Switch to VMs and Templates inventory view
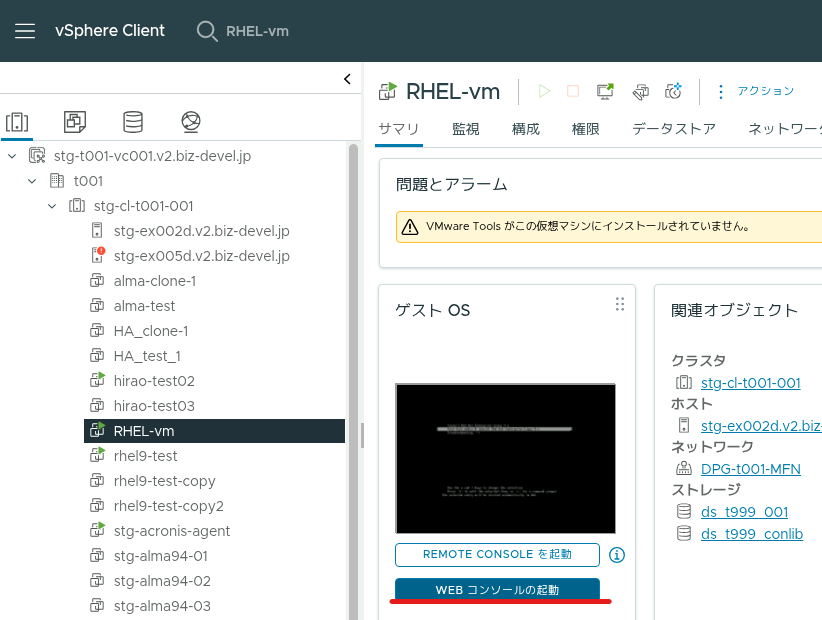 pos(75,122)
